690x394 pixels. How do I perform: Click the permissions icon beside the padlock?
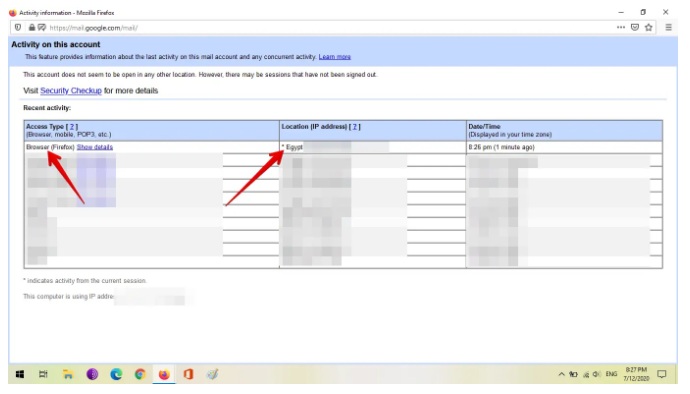point(42,27)
